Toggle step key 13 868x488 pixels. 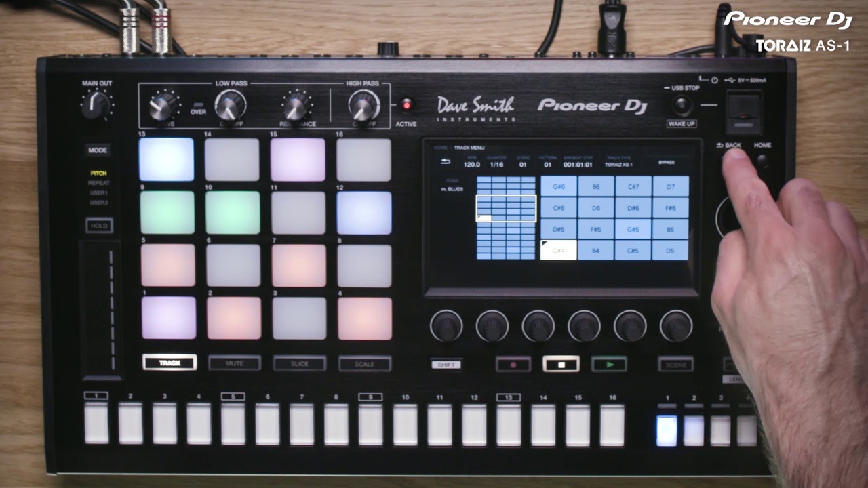509,425
